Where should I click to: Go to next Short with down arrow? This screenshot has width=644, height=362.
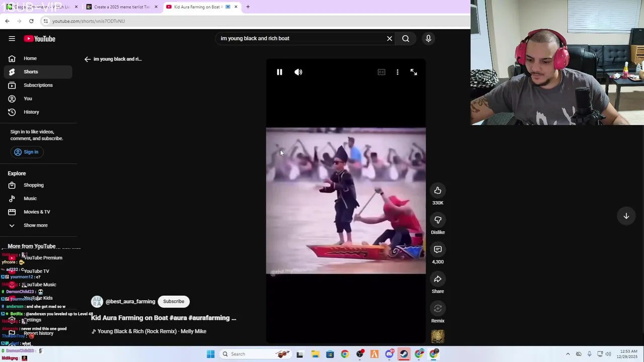tap(626, 216)
